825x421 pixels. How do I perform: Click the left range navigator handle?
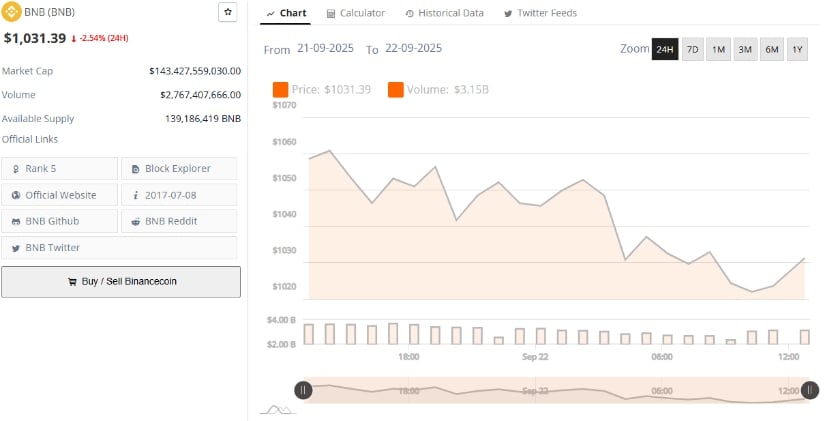click(303, 390)
